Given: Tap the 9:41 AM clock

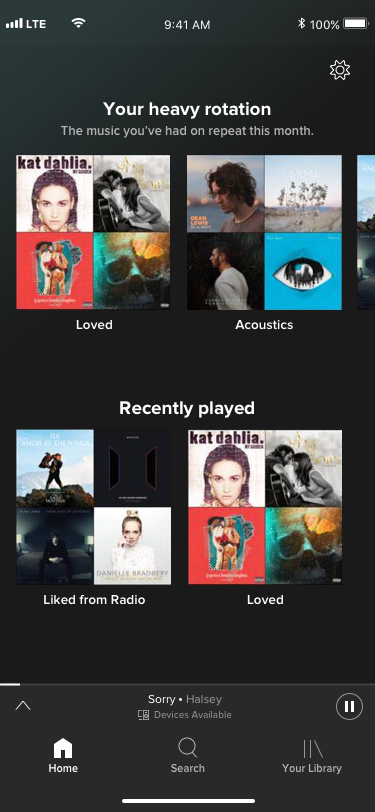Looking at the screenshot, I should coord(187,24).
